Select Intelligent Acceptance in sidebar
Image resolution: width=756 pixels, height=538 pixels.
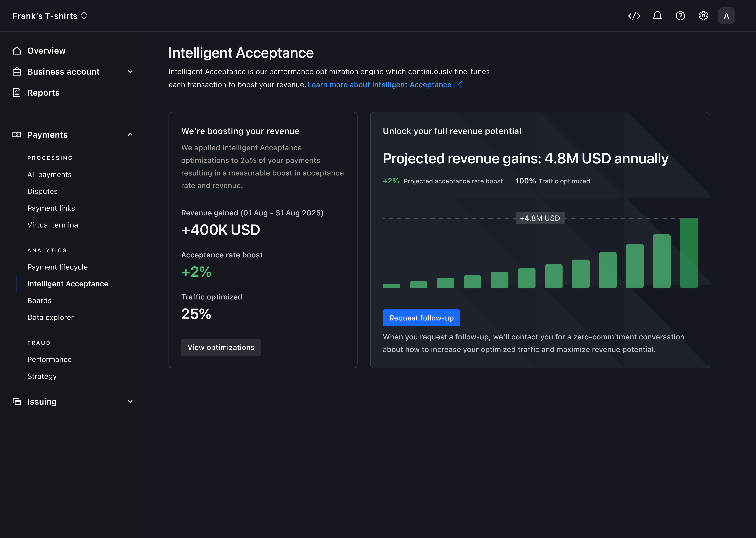click(68, 284)
